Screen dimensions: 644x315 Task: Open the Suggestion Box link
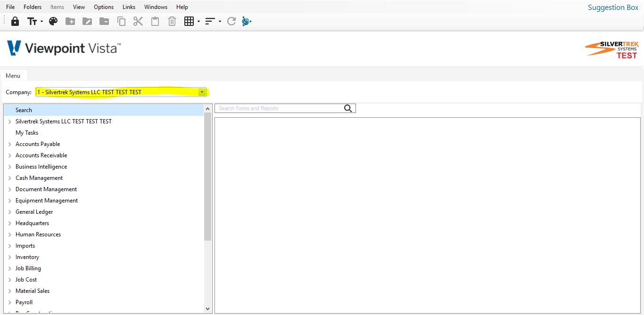click(x=613, y=8)
